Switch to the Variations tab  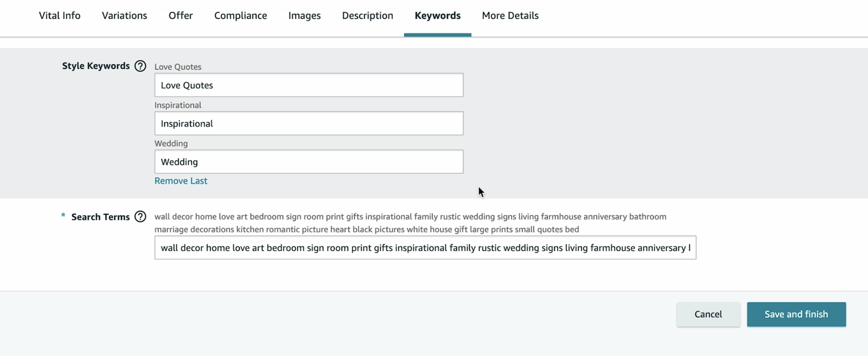pyautogui.click(x=124, y=16)
